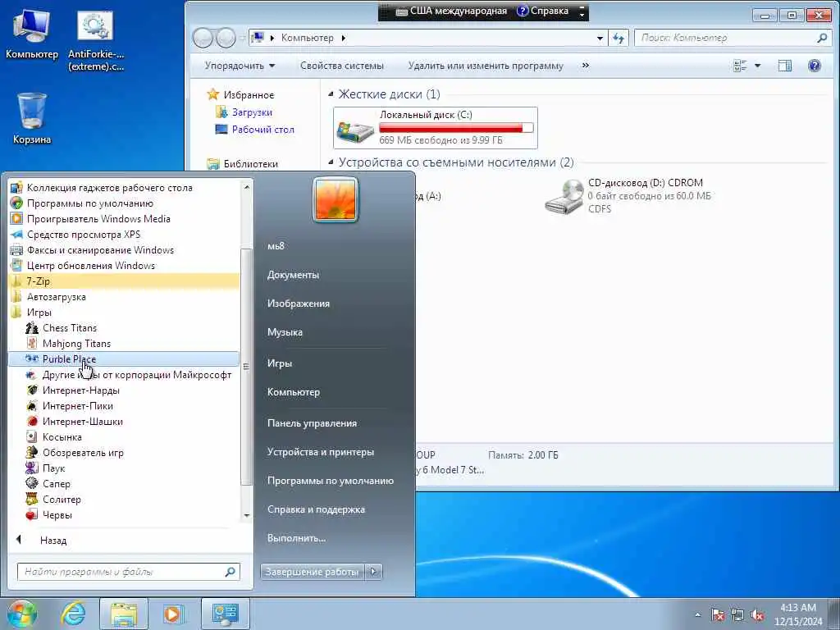The image size is (840, 630).
Task: Open Устройства и принтеры
Action: click(x=321, y=452)
